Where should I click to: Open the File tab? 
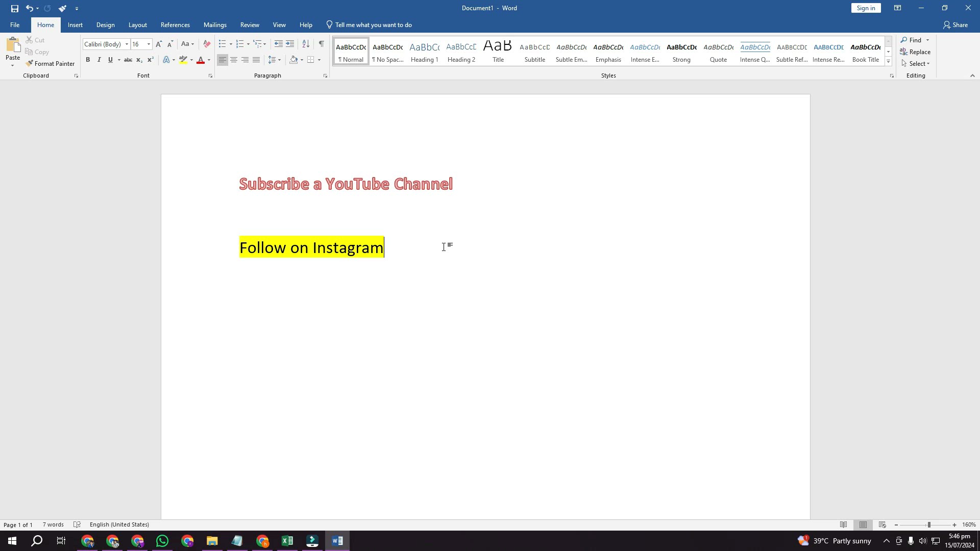point(15,25)
